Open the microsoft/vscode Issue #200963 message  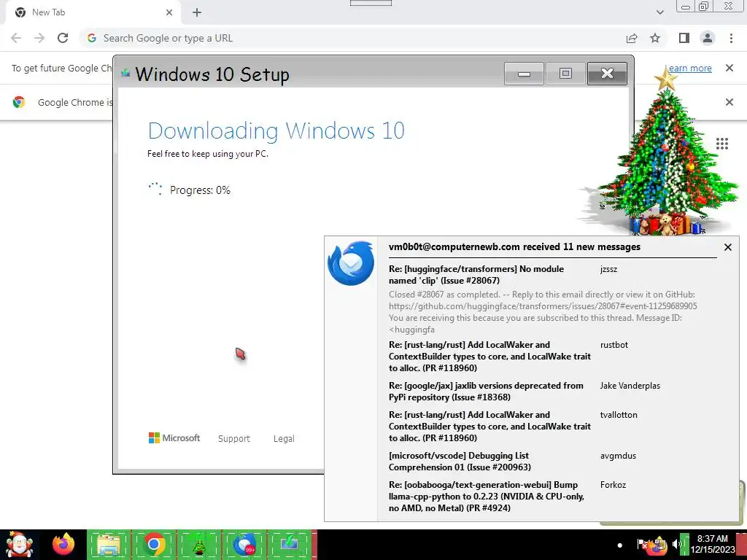[x=460, y=462]
